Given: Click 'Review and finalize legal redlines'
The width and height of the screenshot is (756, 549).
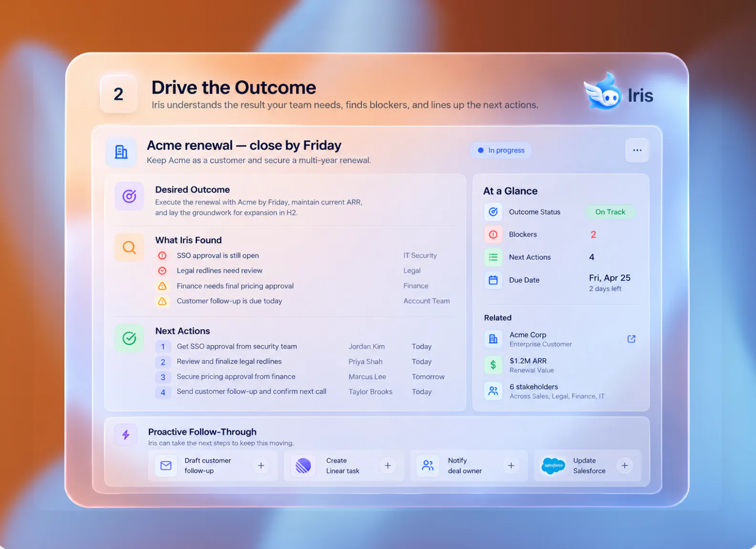Looking at the screenshot, I should (x=229, y=361).
